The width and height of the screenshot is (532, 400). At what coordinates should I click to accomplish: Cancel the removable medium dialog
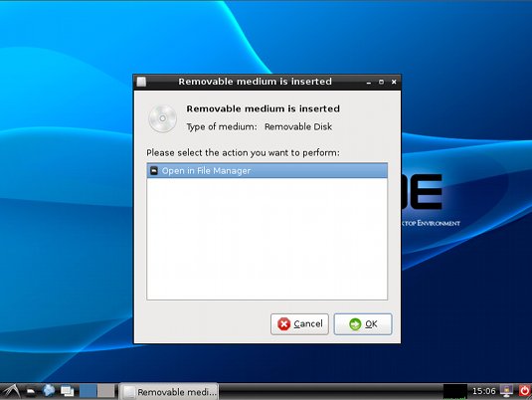tap(299, 324)
